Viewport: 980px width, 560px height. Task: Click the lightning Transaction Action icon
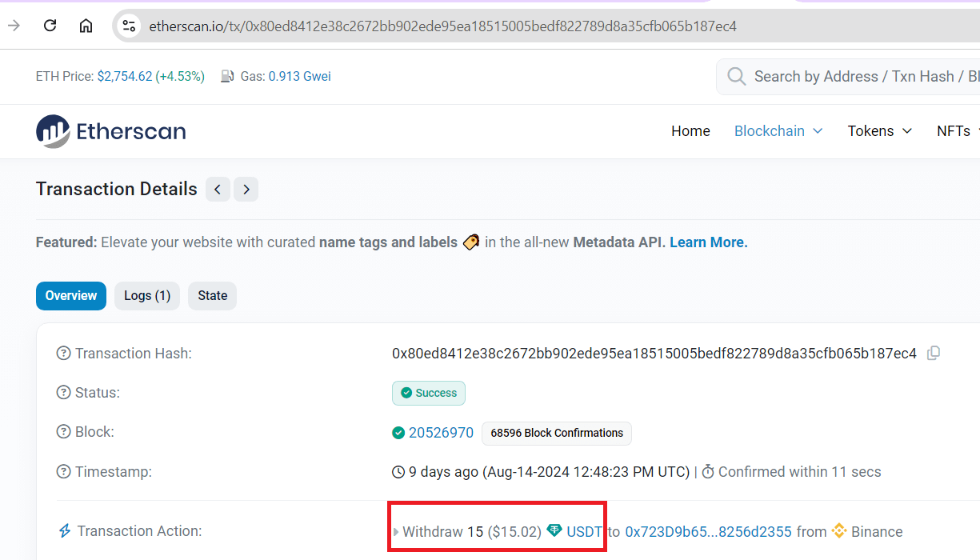(x=65, y=530)
